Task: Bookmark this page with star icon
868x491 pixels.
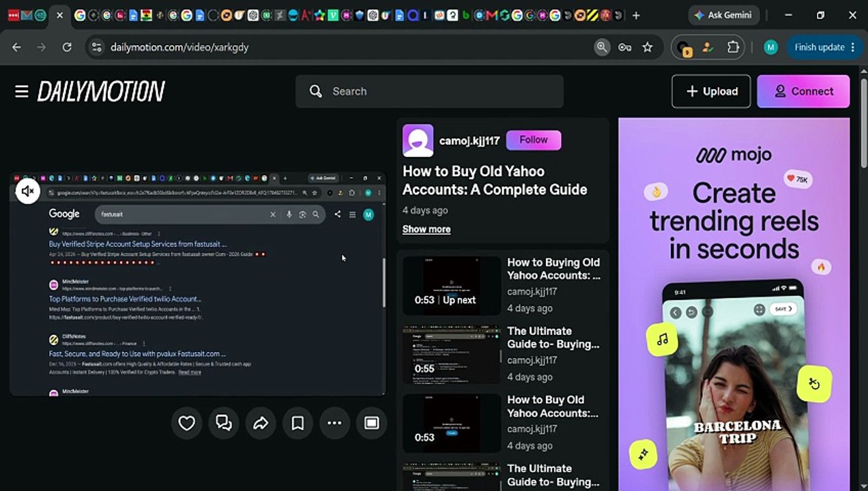Action: pyautogui.click(x=648, y=47)
